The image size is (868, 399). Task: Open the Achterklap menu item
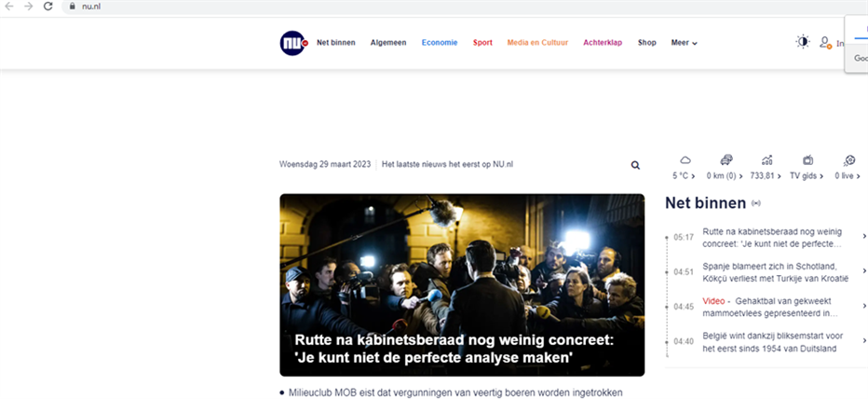tap(603, 43)
